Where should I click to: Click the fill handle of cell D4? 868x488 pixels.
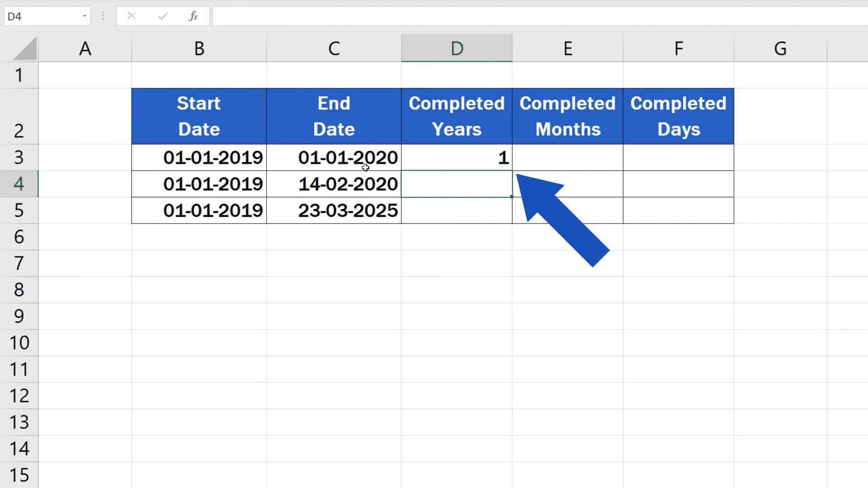pyautogui.click(x=511, y=197)
